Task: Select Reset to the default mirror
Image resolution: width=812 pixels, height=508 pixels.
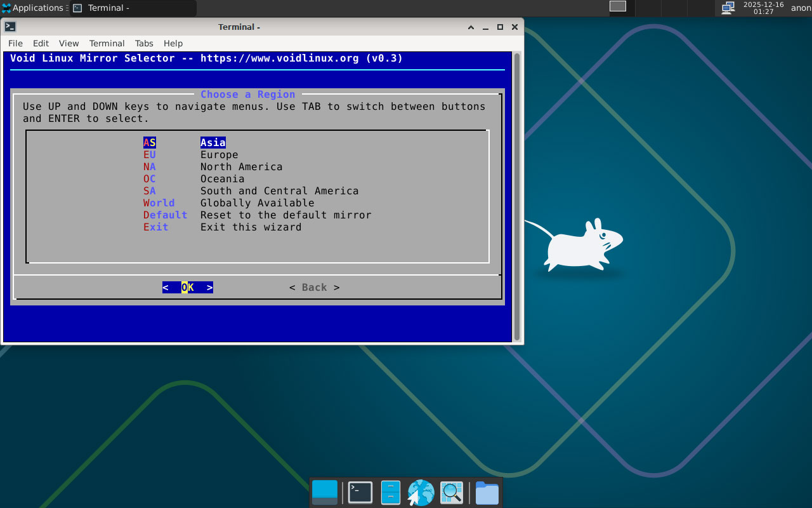Action: 285,215
